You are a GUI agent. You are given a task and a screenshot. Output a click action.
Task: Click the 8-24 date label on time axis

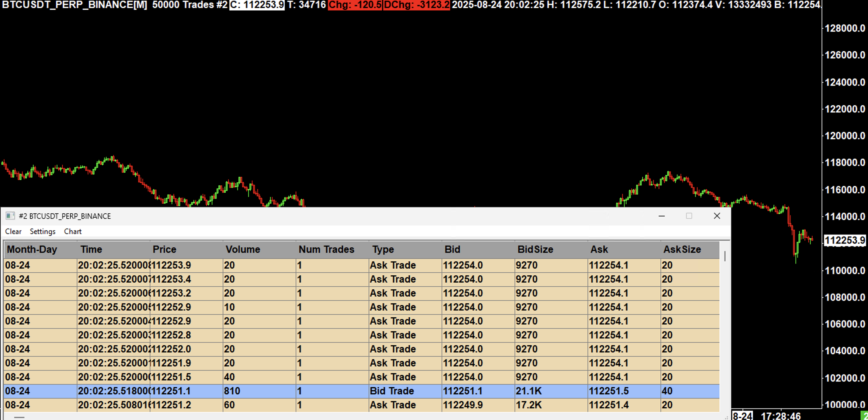coord(742,416)
